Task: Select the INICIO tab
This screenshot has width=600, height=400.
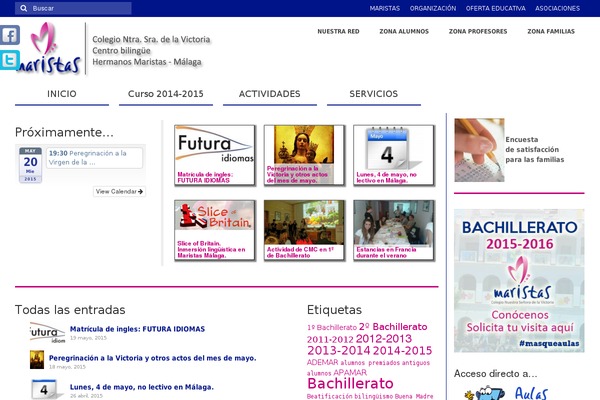Action: (62, 94)
